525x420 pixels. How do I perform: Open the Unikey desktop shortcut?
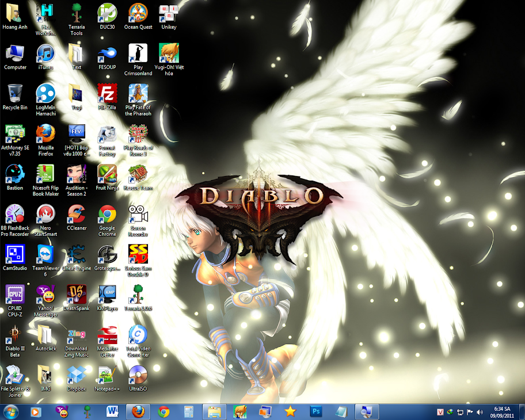pyautogui.click(x=169, y=17)
